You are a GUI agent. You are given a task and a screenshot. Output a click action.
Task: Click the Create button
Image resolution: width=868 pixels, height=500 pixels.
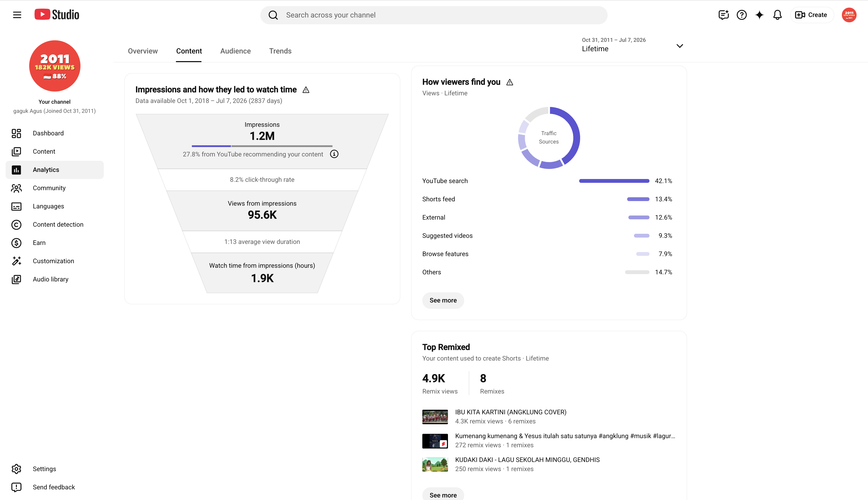(x=812, y=15)
